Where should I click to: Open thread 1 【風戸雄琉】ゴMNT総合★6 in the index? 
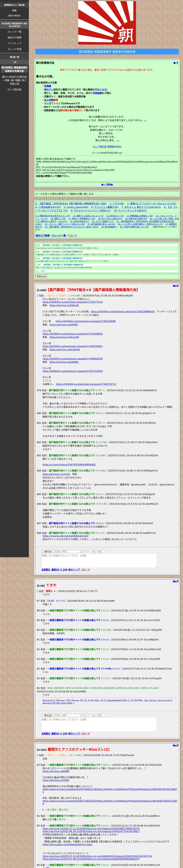[x=71, y=204]
